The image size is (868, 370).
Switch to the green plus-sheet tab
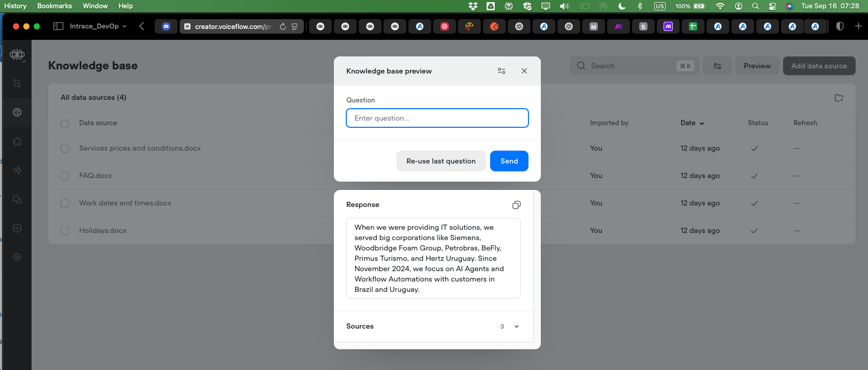pos(693,26)
